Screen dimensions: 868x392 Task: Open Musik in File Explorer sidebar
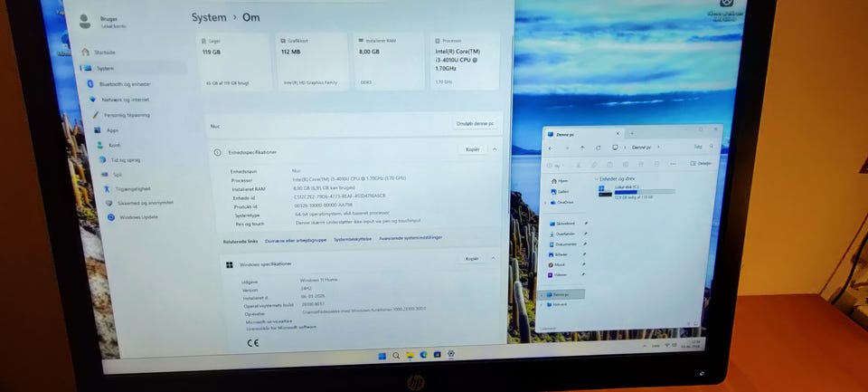coord(556,265)
